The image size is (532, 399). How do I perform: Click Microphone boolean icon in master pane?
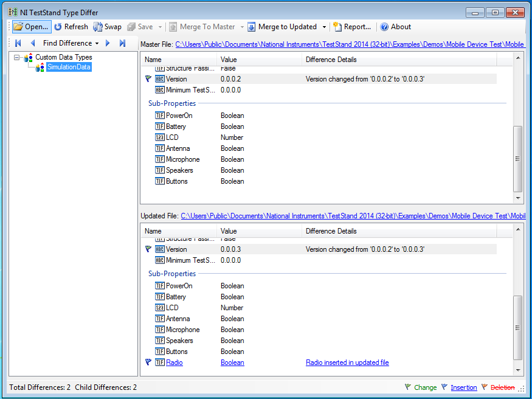tap(160, 159)
